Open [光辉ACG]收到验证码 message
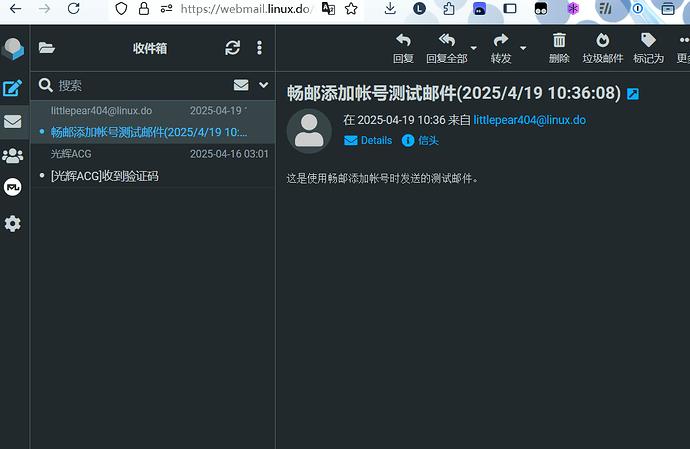 (104, 176)
